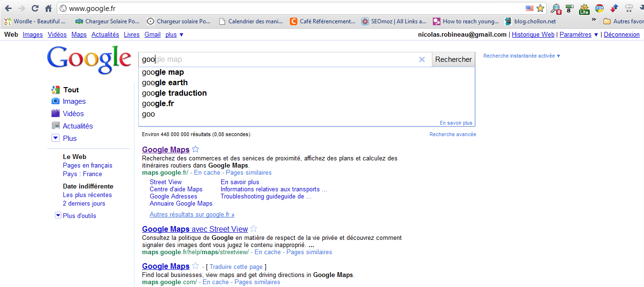Open the Recherche avancée link
The image size is (644, 287).
(453, 135)
